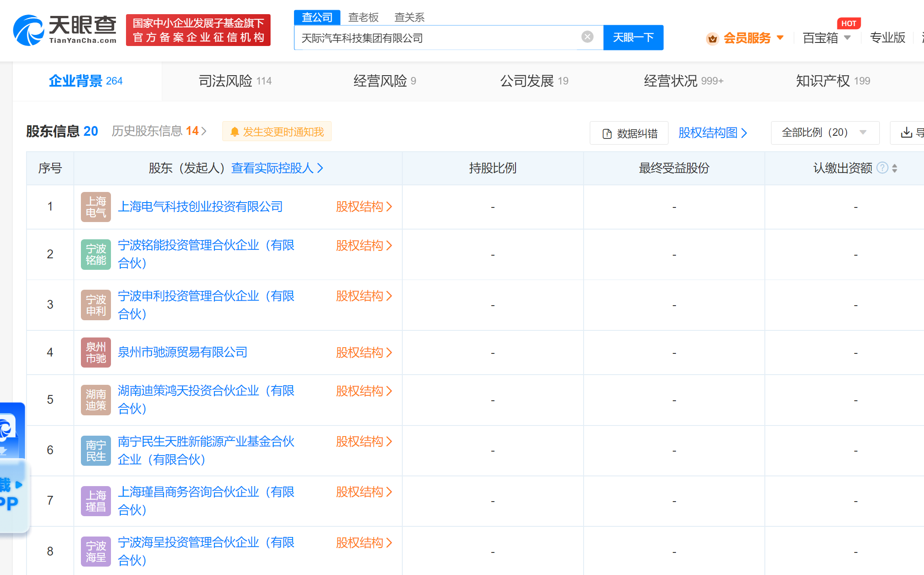Switch to the 查公司 search tab
Image resolution: width=924 pixels, height=575 pixels.
point(317,17)
